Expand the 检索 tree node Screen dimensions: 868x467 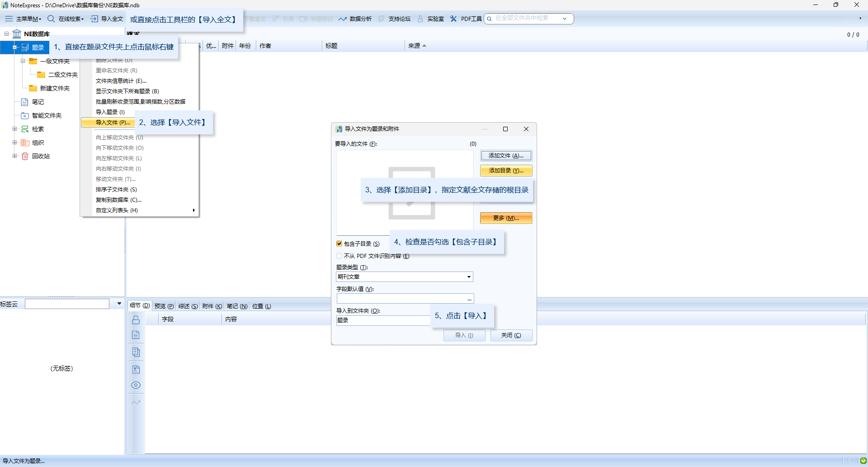point(14,129)
